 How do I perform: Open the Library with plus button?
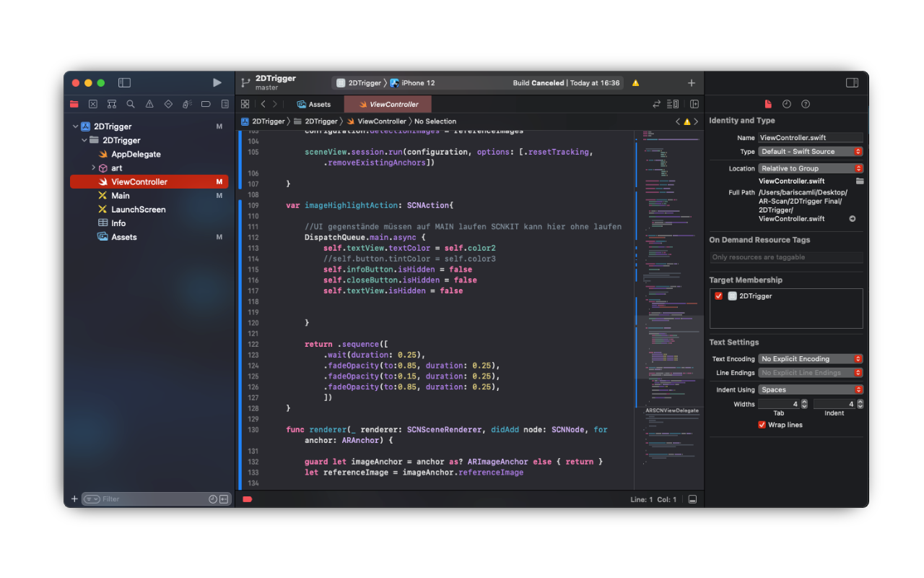click(x=691, y=83)
